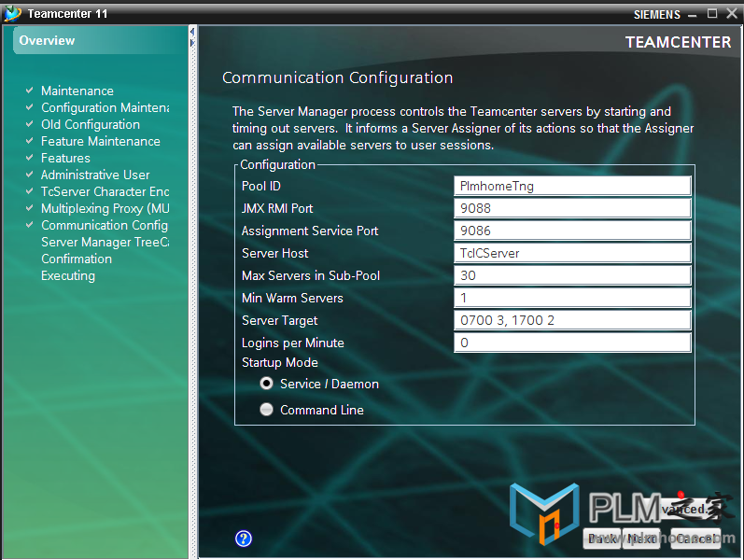This screenshot has height=560, width=744.
Task: Click the Teamcenter app icon in title bar
Action: tap(12, 13)
